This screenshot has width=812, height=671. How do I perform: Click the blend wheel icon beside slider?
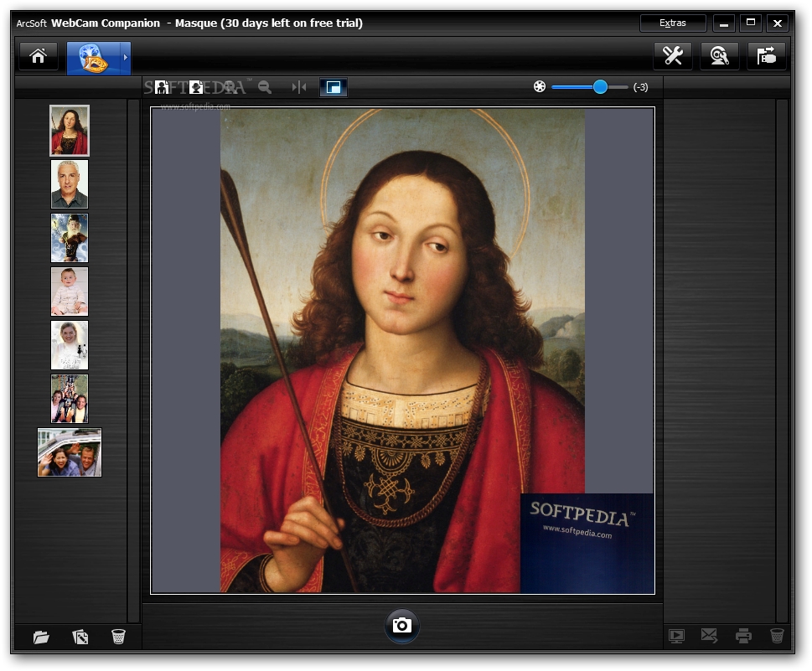tap(540, 86)
